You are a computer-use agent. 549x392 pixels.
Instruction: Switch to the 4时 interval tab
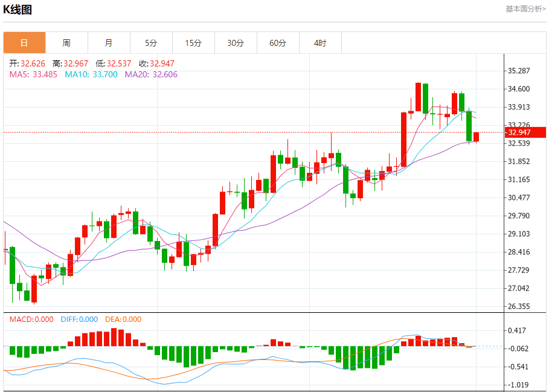tap(320, 43)
